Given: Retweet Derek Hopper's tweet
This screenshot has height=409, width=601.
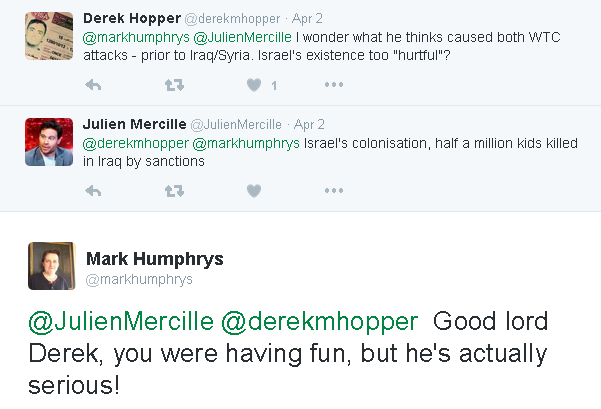Looking at the screenshot, I should (x=173, y=85).
